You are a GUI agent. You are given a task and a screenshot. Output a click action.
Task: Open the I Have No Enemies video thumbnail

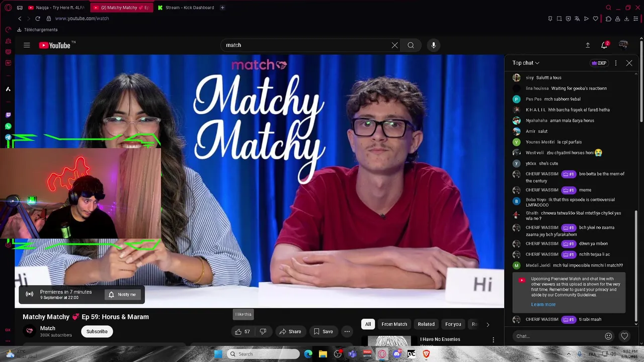tap(389, 341)
